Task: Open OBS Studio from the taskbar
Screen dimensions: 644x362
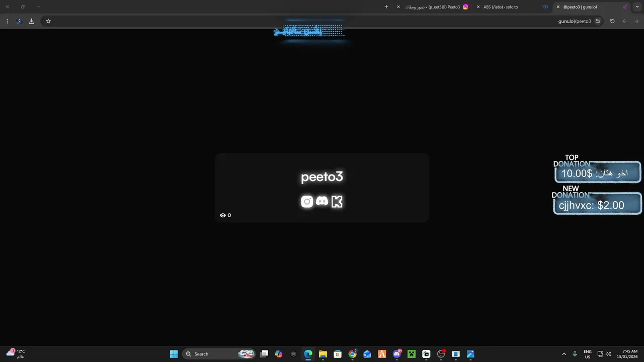Action: point(441,354)
